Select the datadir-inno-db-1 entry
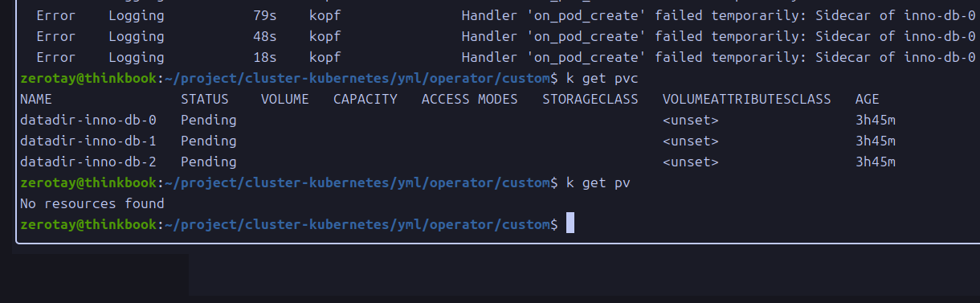The width and height of the screenshot is (980, 303). pyautogui.click(x=88, y=141)
